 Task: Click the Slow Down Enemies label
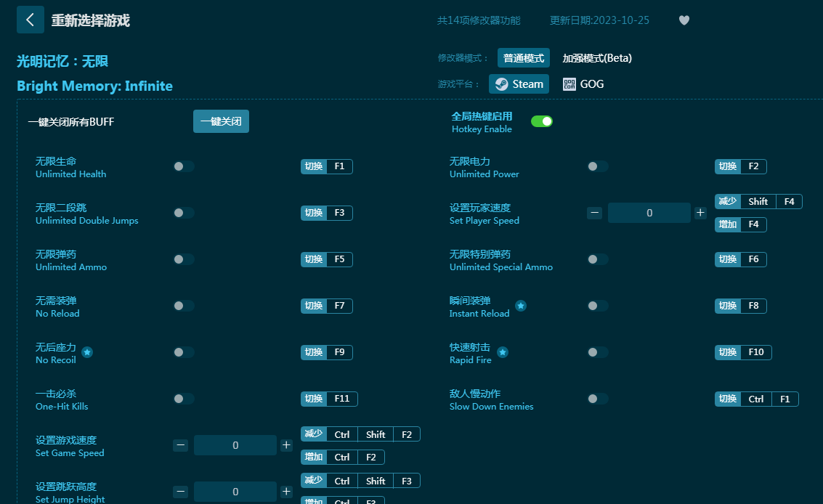click(x=491, y=407)
